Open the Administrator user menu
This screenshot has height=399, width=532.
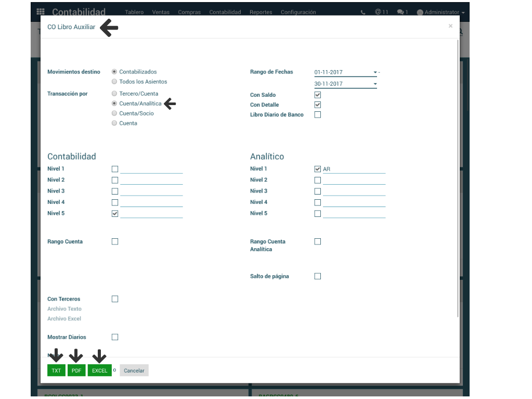click(440, 12)
